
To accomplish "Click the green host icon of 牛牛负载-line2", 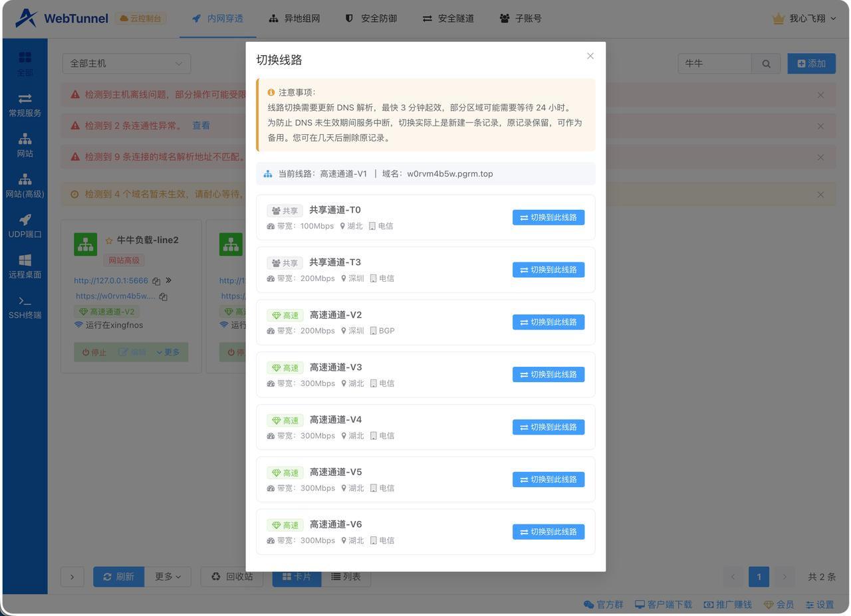I will click(x=86, y=245).
